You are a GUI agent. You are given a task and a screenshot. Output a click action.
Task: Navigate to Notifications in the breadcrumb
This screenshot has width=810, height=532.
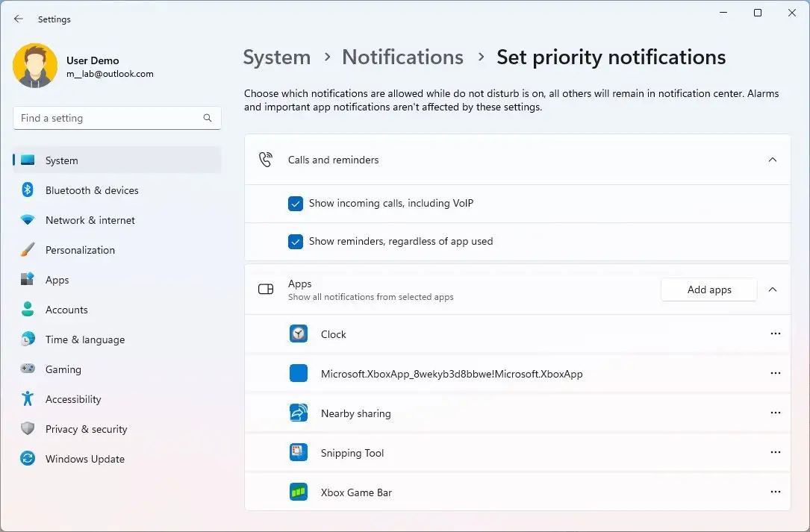click(x=402, y=57)
